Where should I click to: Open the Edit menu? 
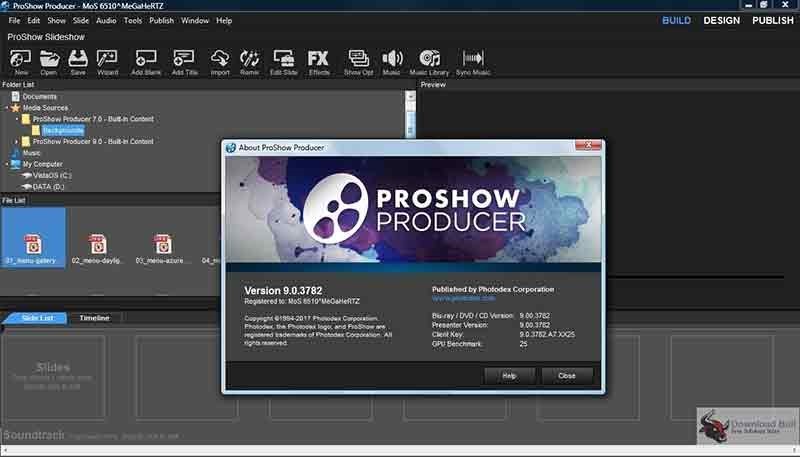(x=34, y=20)
